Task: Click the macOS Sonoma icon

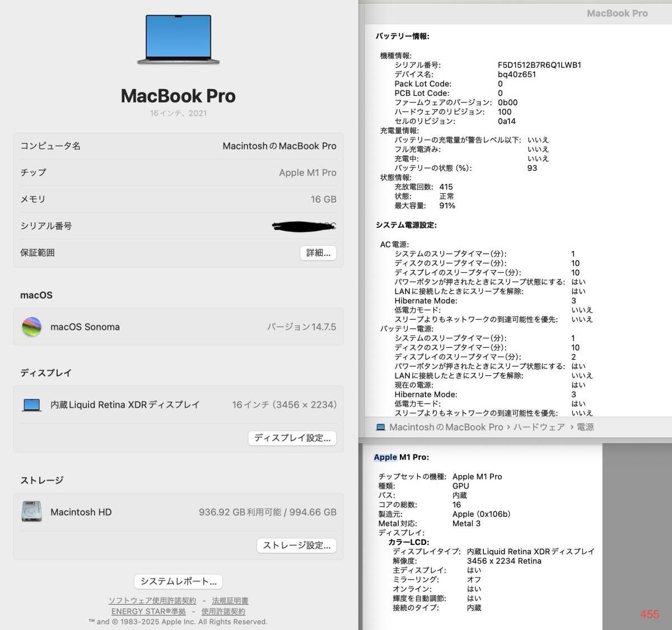Action: pos(31,327)
